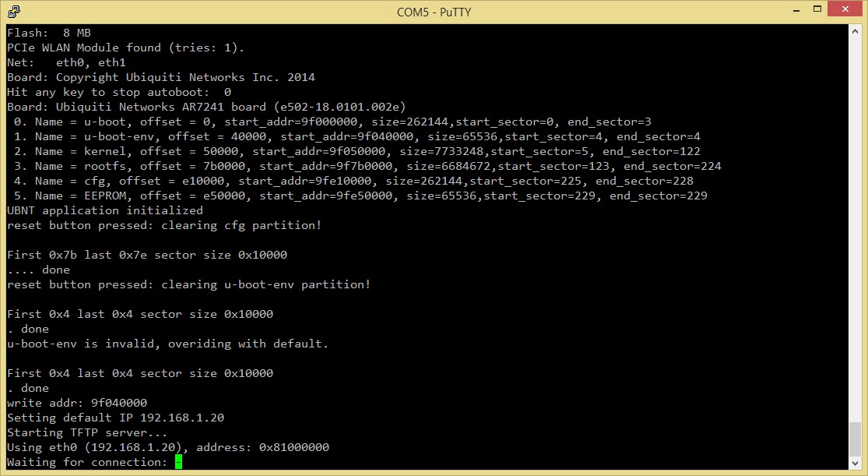This screenshot has height=476, width=868.
Task: Click the scrollbar down arrow
Action: click(855, 462)
